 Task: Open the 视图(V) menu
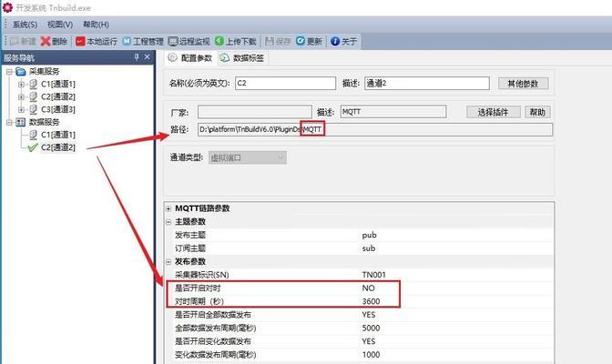point(60,25)
